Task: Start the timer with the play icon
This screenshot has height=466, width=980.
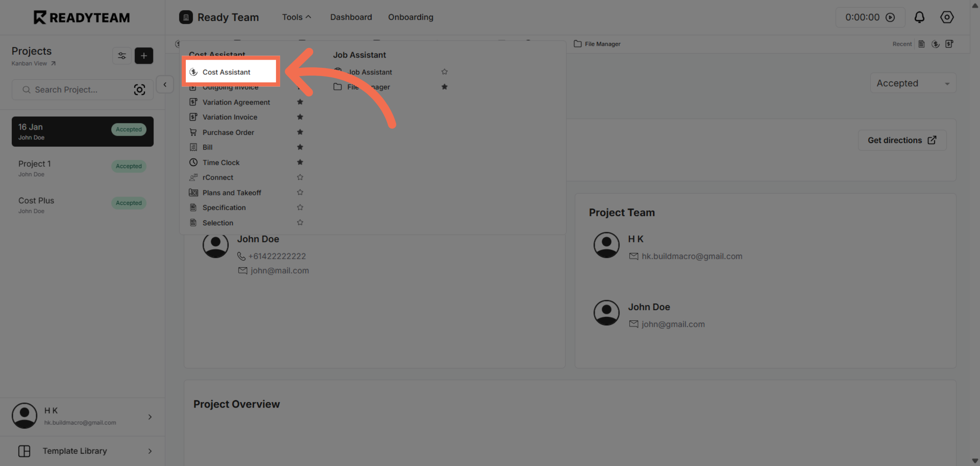Action: (x=890, y=17)
